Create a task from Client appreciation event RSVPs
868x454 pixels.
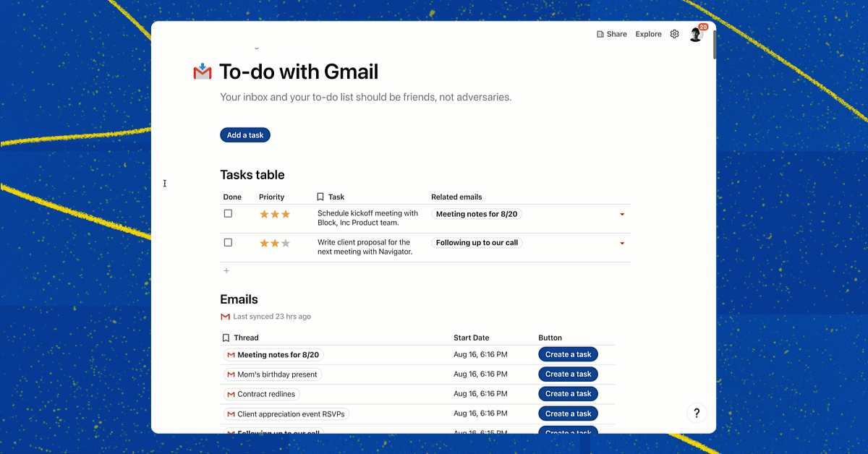[569, 414]
